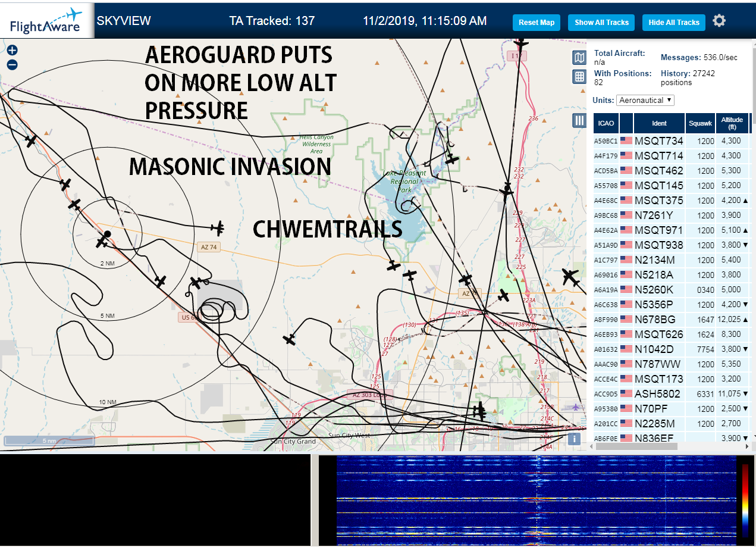Click the SKYVIEW title in the header

pos(124,21)
